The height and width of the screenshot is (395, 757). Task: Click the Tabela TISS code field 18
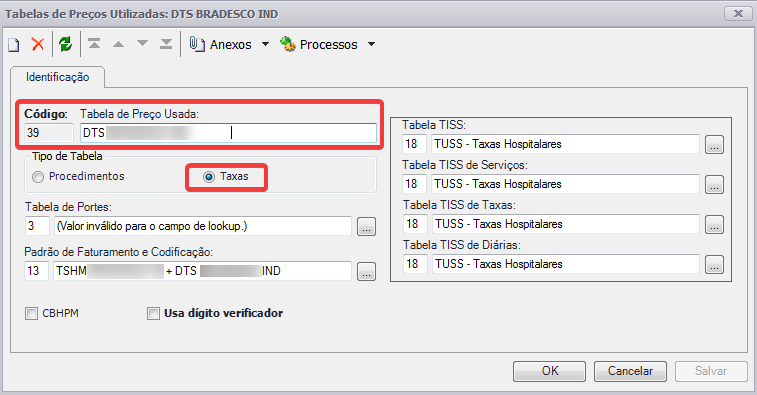(414, 144)
